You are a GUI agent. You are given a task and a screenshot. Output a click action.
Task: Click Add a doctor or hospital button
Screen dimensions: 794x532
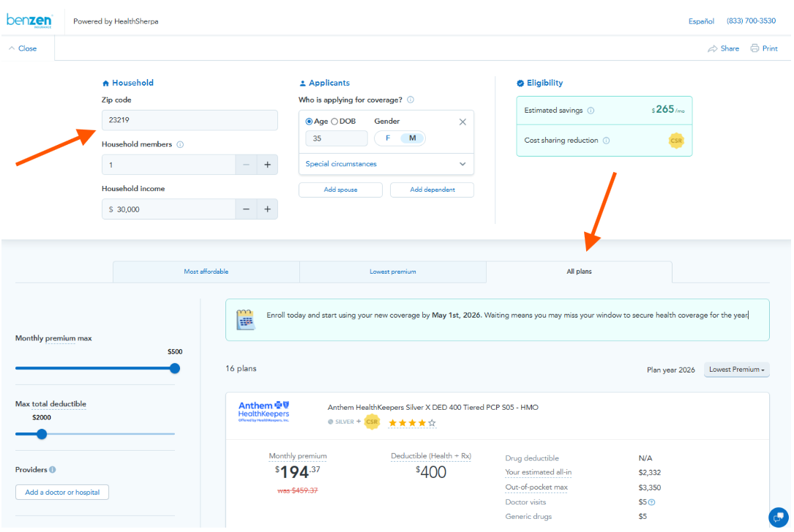[62, 492]
